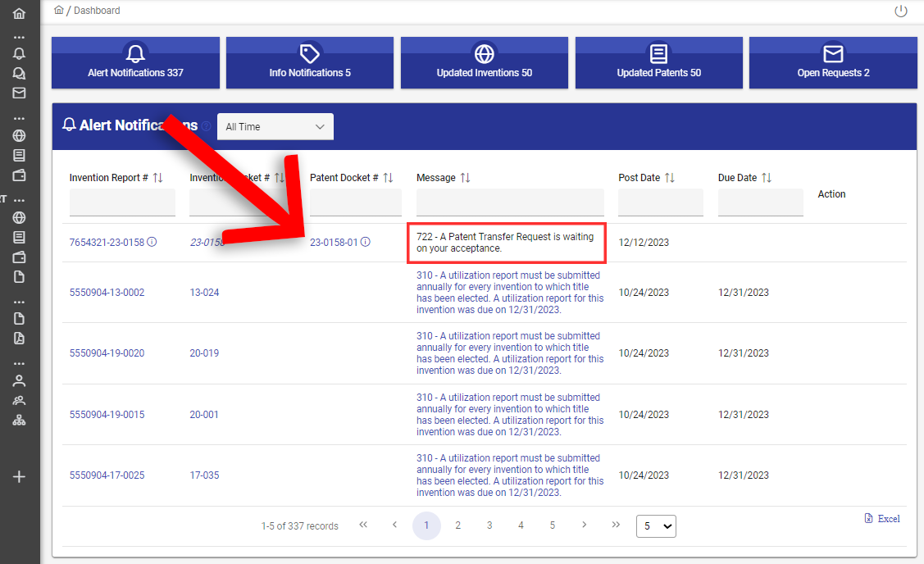Jump to last page arrow
The height and width of the screenshot is (564, 924).
[x=616, y=525]
